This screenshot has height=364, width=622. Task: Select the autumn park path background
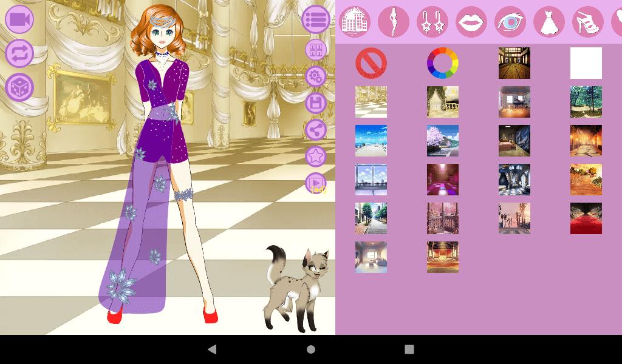(x=586, y=180)
